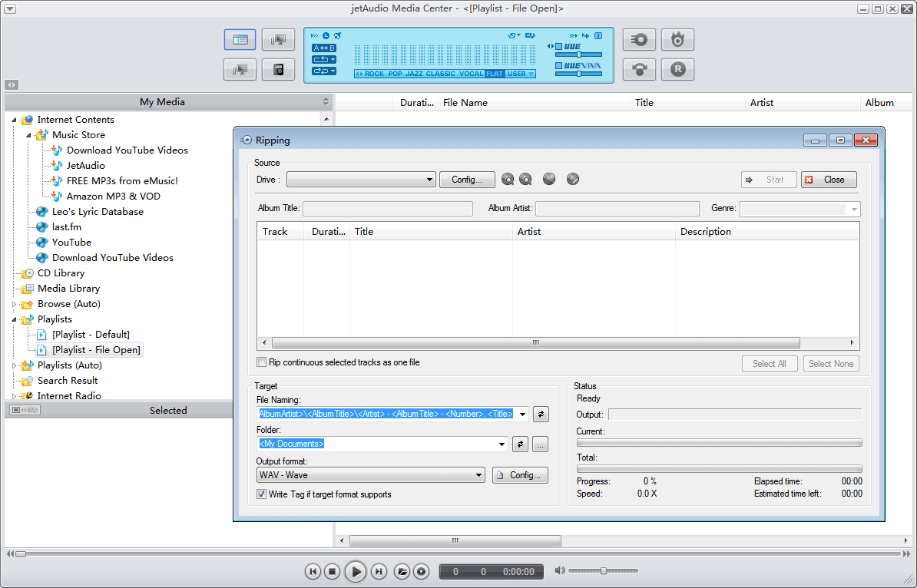The height and width of the screenshot is (588, 917).
Task: Click the info icon in the display
Action: pyautogui.click(x=598, y=35)
